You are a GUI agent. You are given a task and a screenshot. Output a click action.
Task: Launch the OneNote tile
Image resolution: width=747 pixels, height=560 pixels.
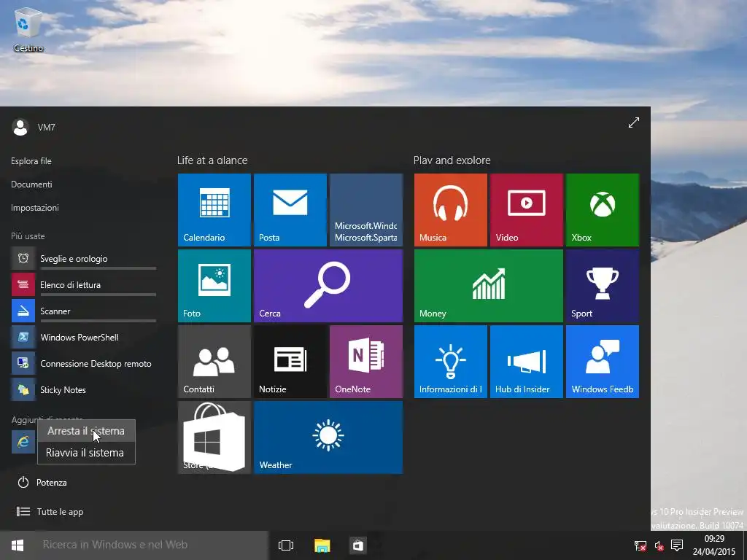coord(366,362)
